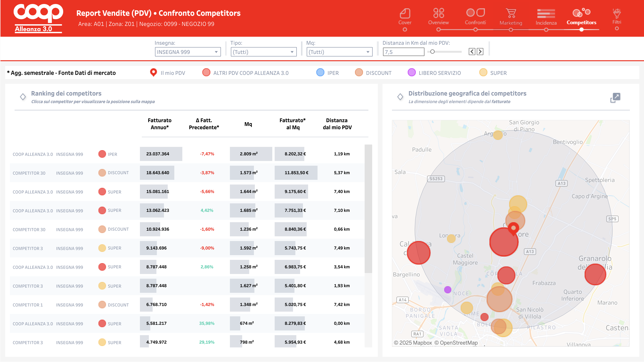Toggle the LIBERO SERVIZIO legend category

point(412,73)
